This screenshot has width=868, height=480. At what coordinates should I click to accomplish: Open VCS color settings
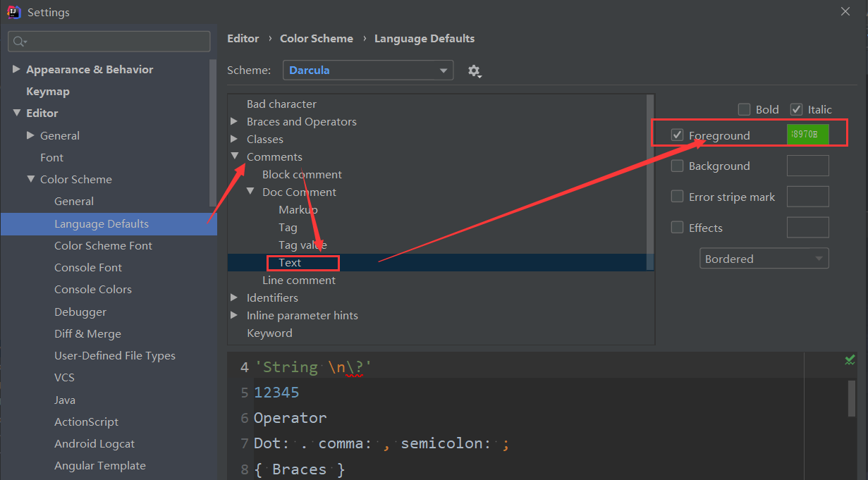64,377
